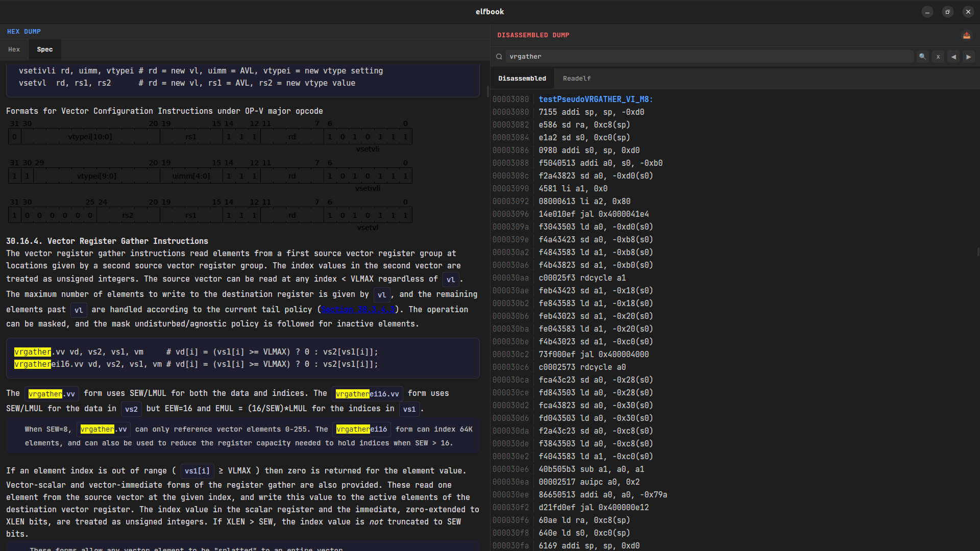Click the search magnifier icon in vrgather field
980x551 pixels.
[499, 57]
